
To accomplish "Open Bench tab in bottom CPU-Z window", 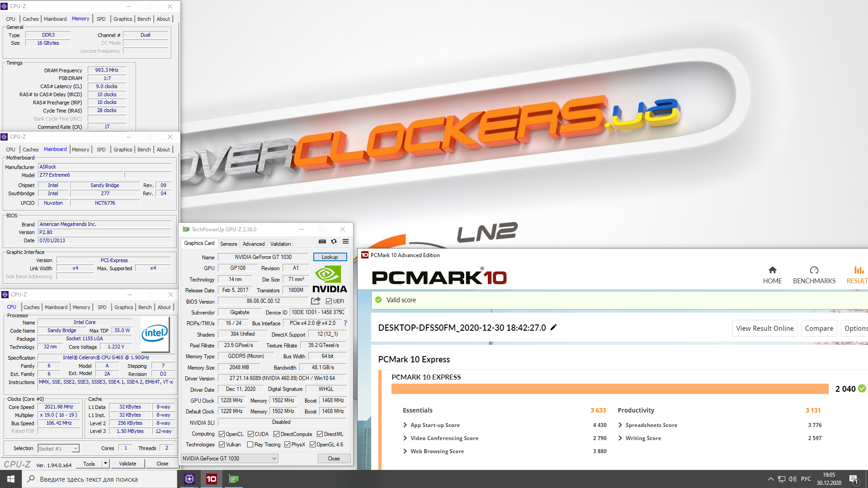I will pyautogui.click(x=145, y=307).
